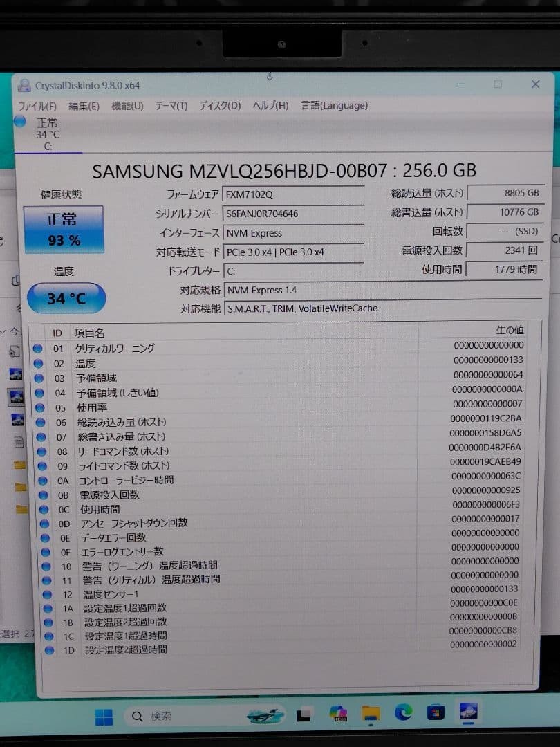Viewport: 560px width, 747px height.
Task: Click the status circle of row 01 クリティカルワーニング
Action: [x=37, y=348]
